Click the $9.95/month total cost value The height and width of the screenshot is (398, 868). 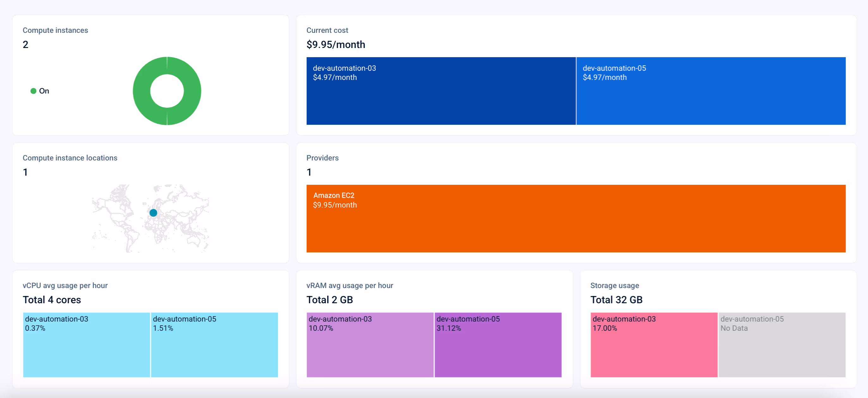[335, 45]
